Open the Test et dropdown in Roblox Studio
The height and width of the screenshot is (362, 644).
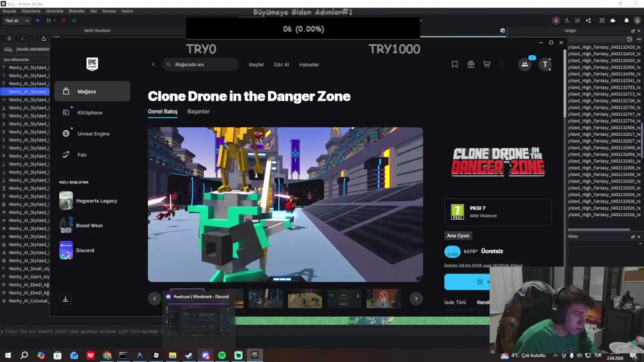click(x=16, y=21)
